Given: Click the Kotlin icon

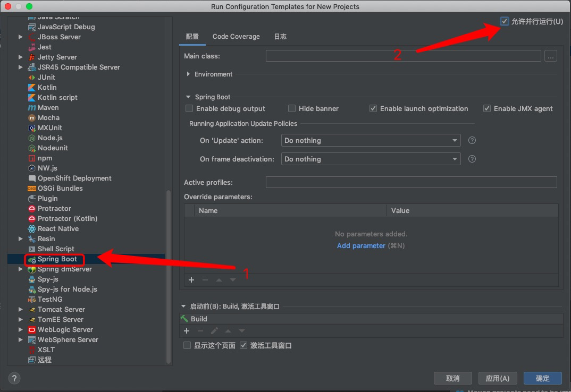Looking at the screenshot, I should coord(32,87).
